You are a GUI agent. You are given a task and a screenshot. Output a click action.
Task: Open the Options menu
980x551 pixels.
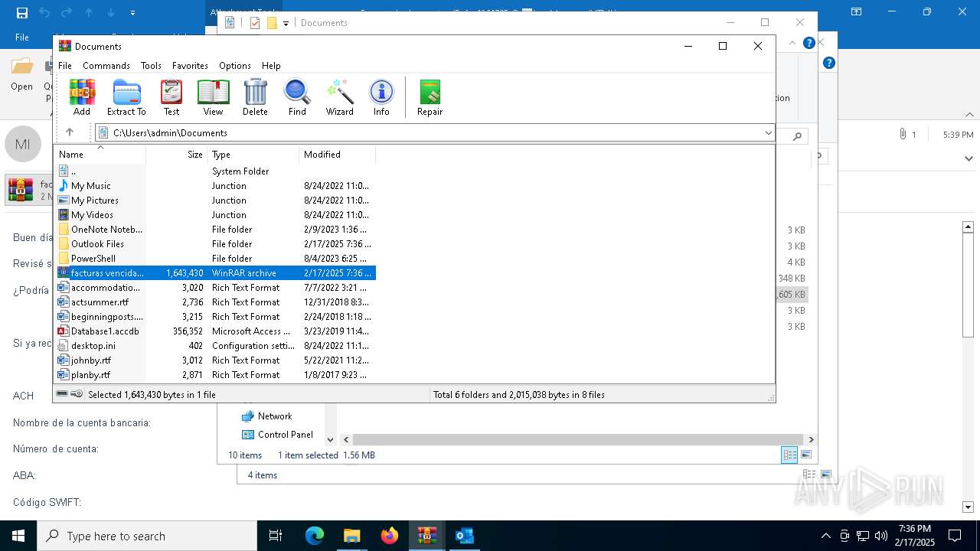coord(235,66)
